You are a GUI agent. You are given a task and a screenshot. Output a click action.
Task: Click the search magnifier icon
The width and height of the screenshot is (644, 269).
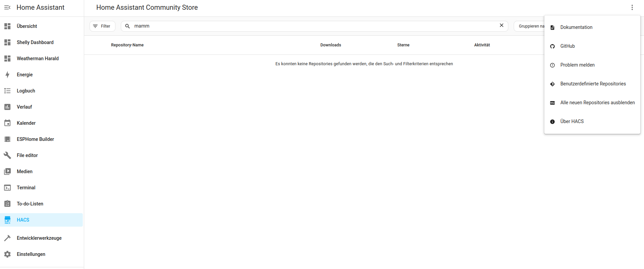tap(128, 26)
